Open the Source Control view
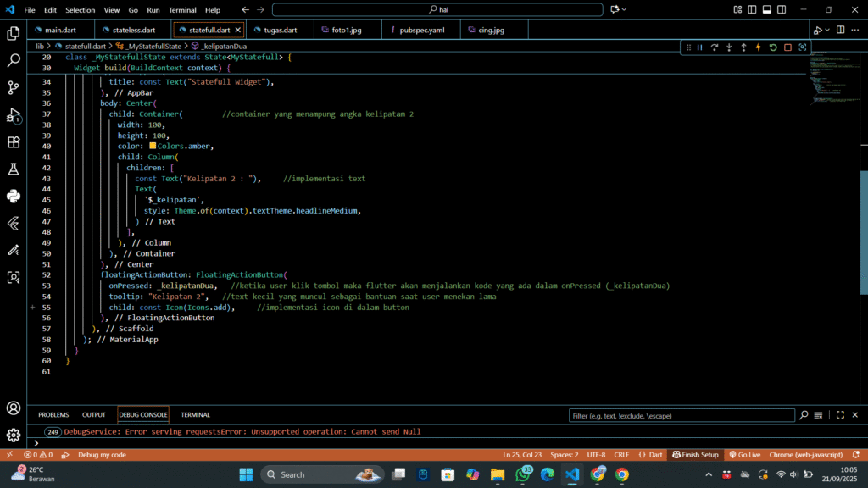The width and height of the screenshot is (868, 488). (x=14, y=87)
